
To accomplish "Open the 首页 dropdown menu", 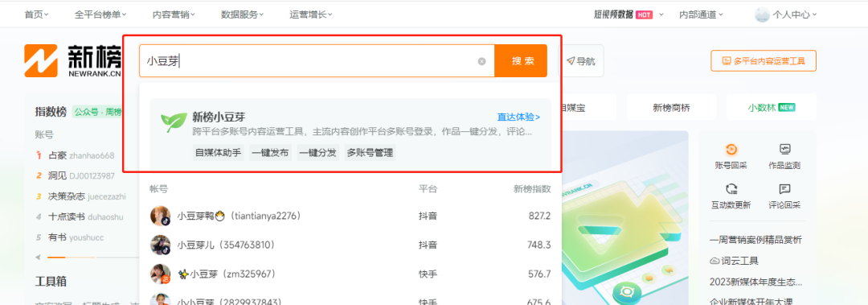I will 36,15.
